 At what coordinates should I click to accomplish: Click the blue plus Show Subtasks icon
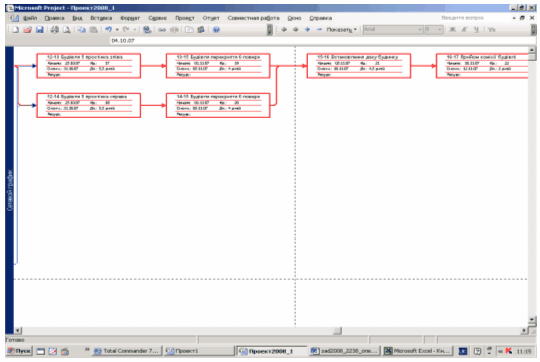(307, 30)
